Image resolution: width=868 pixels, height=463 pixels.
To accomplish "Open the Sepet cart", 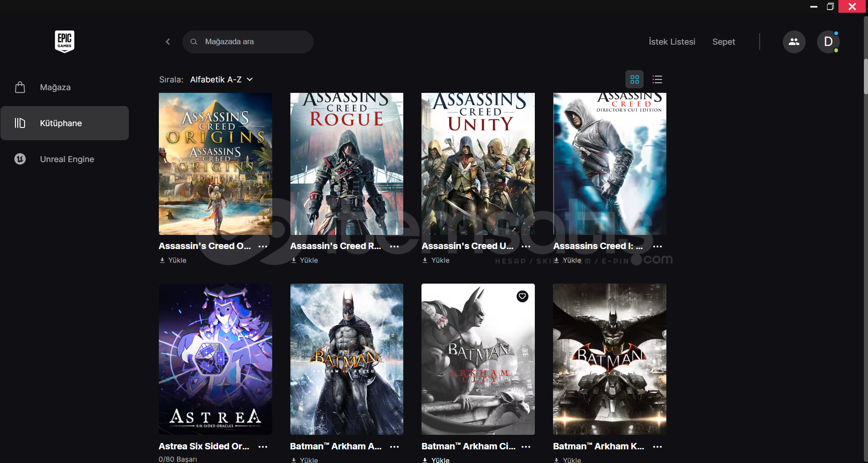I will point(724,42).
